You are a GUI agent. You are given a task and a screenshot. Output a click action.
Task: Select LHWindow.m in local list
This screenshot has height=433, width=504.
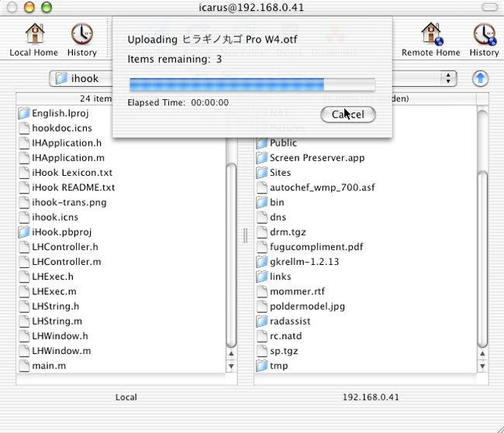[x=61, y=351]
